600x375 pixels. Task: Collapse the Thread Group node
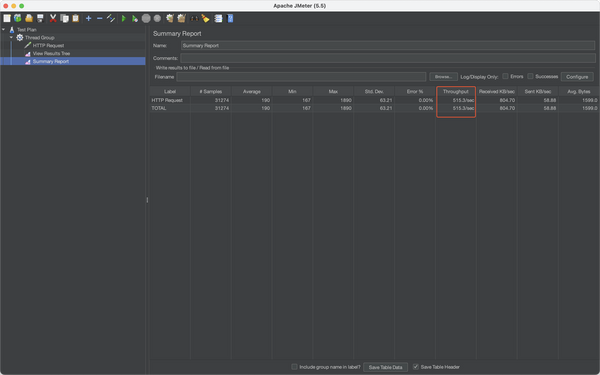tap(11, 38)
